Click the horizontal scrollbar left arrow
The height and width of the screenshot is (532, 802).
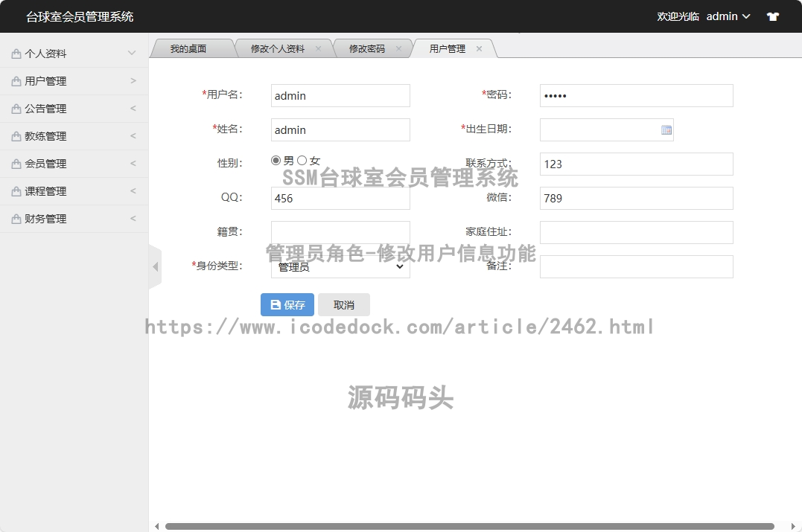click(x=157, y=526)
